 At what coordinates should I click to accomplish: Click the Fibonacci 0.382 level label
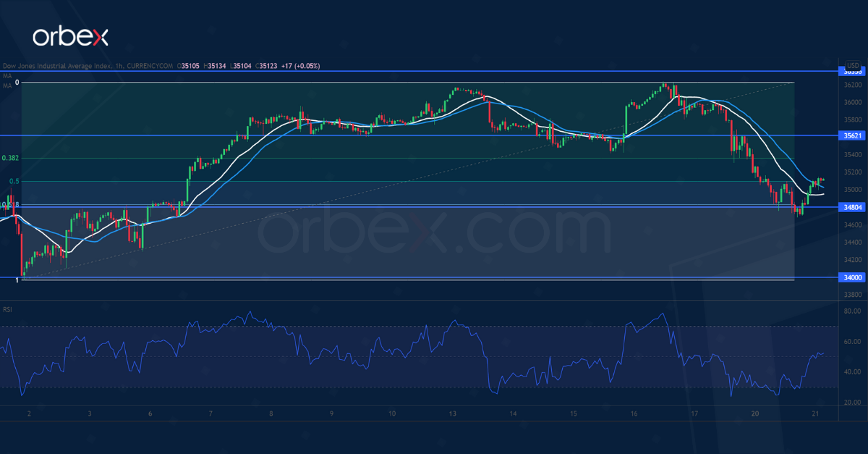coord(10,158)
